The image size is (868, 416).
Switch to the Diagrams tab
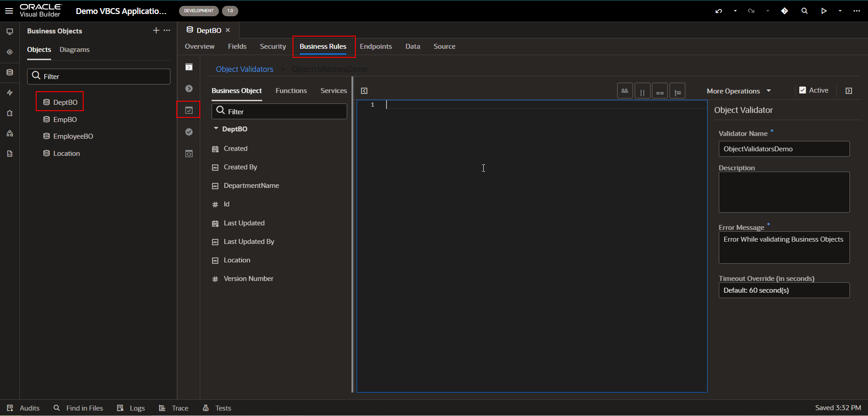75,50
